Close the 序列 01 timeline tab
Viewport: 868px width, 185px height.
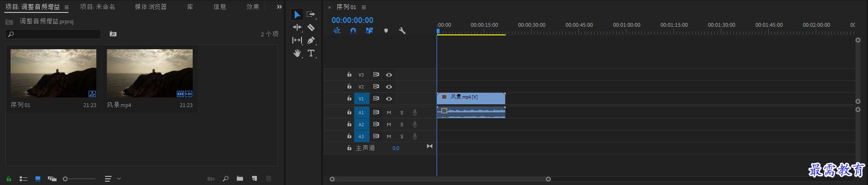(329, 7)
